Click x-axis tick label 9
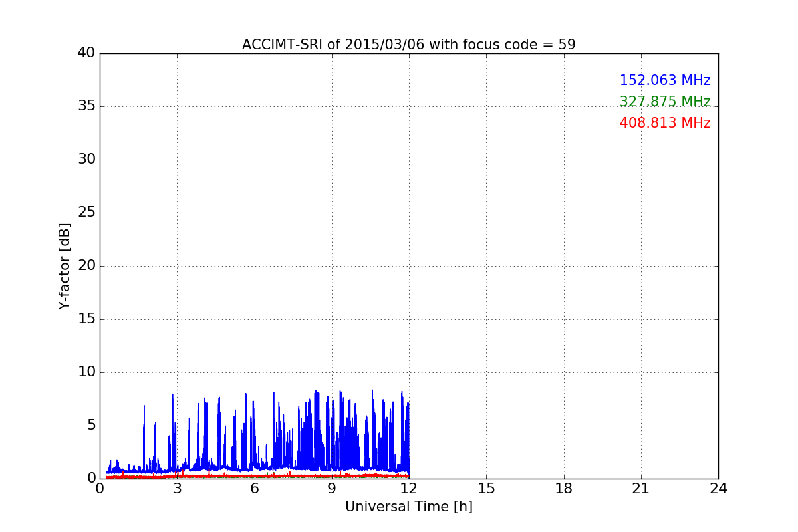The width and height of the screenshot is (798, 532). coord(332,489)
